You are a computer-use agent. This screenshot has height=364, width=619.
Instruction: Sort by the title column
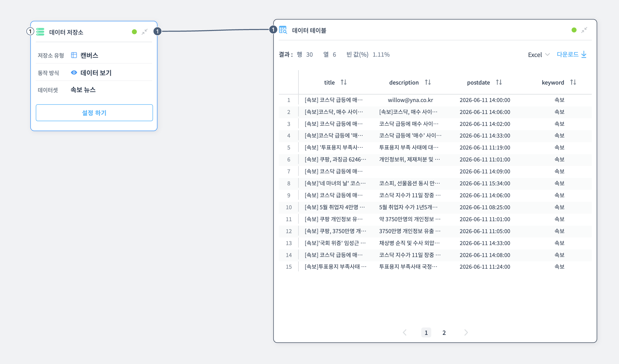pos(344,82)
